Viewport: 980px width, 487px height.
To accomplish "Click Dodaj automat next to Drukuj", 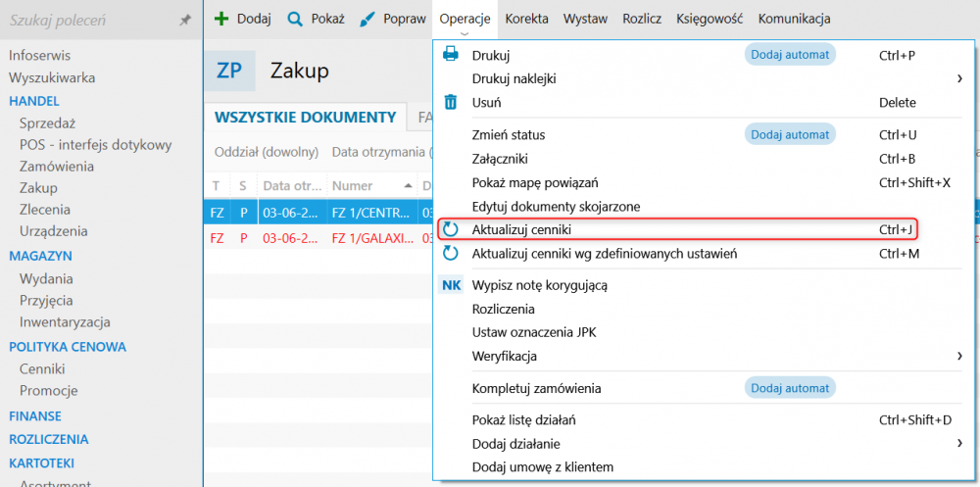I will pos(790,55).
